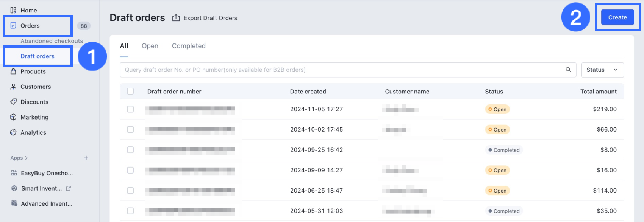Click the Export Draft Orders icon
Viewport: 644px width, 222px height.
pos(176,18)
